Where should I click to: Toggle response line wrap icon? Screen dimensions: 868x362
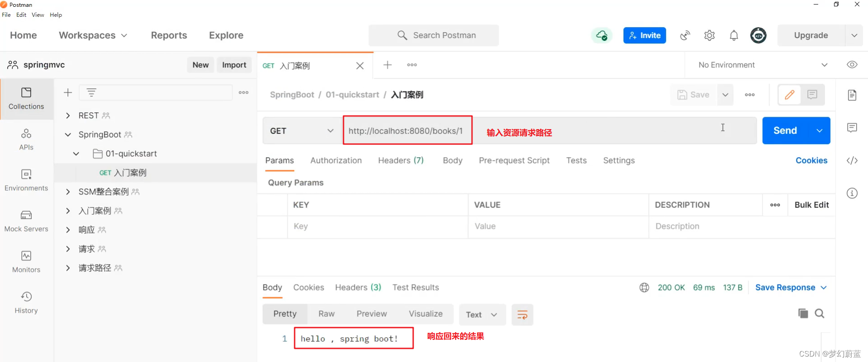pos(522,314)
